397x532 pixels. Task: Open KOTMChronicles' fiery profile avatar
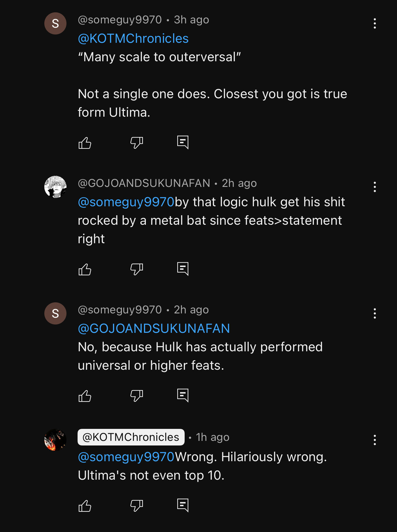(55, 440)
